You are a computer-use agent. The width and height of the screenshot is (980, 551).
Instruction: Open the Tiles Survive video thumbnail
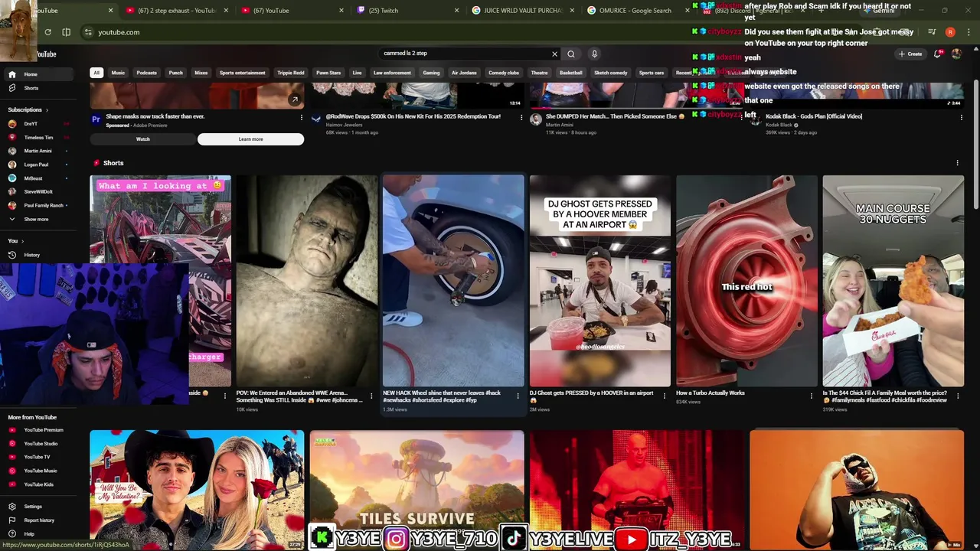tap(416, 490)
